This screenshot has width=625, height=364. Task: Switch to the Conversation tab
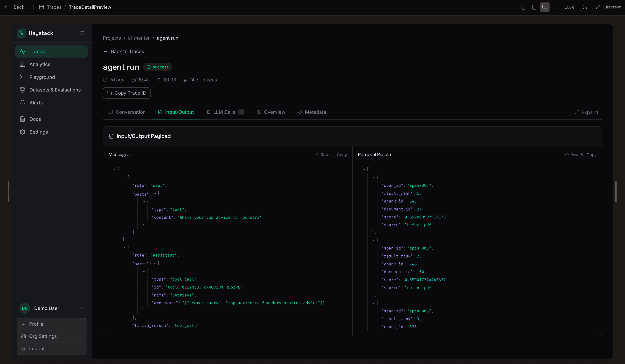point(127,112)
